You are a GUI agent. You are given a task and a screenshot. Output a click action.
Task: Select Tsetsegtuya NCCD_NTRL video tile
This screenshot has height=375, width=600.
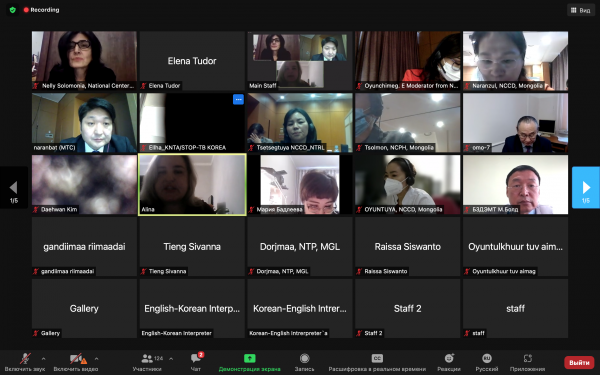click(x=300, y=122)
